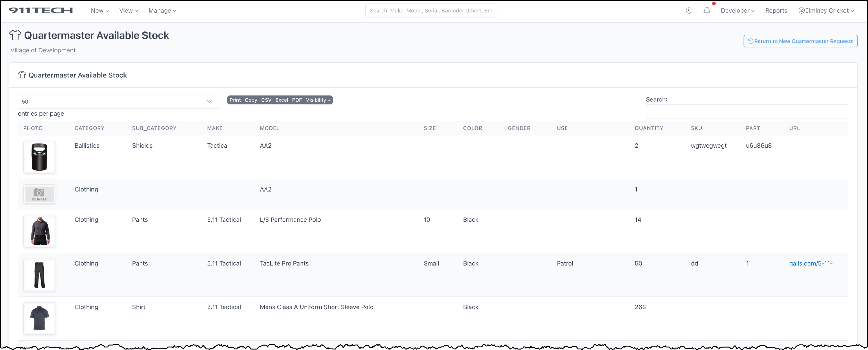Expand the column Visibility dropdown
This screenshot has height=350, width=868.
[x=318, y=100]
